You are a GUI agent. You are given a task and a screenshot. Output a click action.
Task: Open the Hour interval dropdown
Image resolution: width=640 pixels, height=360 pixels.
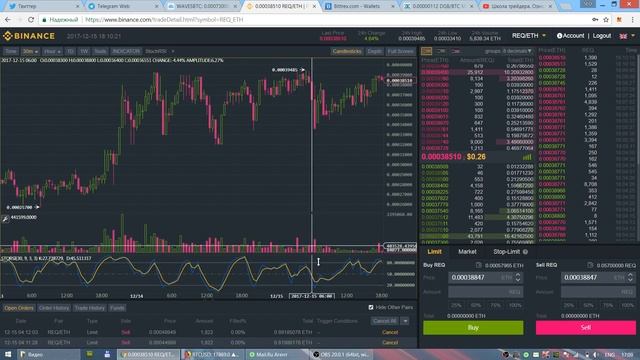click(x=52, y=51)
